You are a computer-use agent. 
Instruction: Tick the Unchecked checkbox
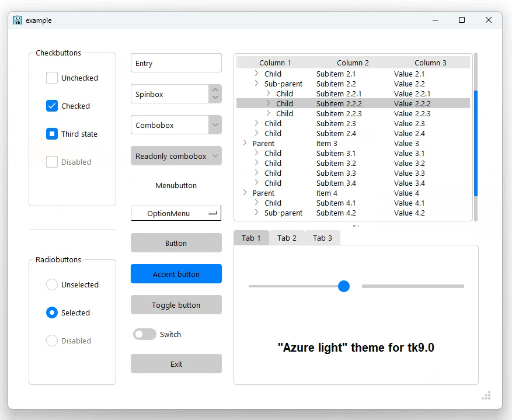pos(51,78)
